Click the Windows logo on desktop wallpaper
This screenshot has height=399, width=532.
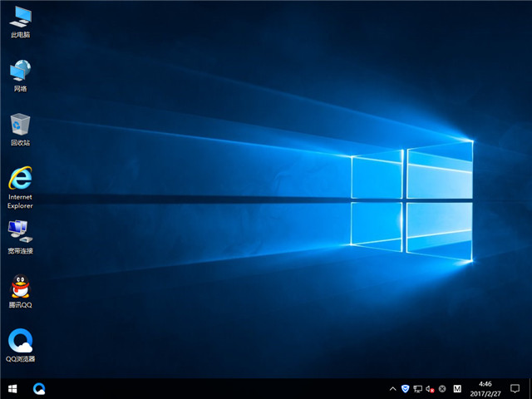click(411, 199)
